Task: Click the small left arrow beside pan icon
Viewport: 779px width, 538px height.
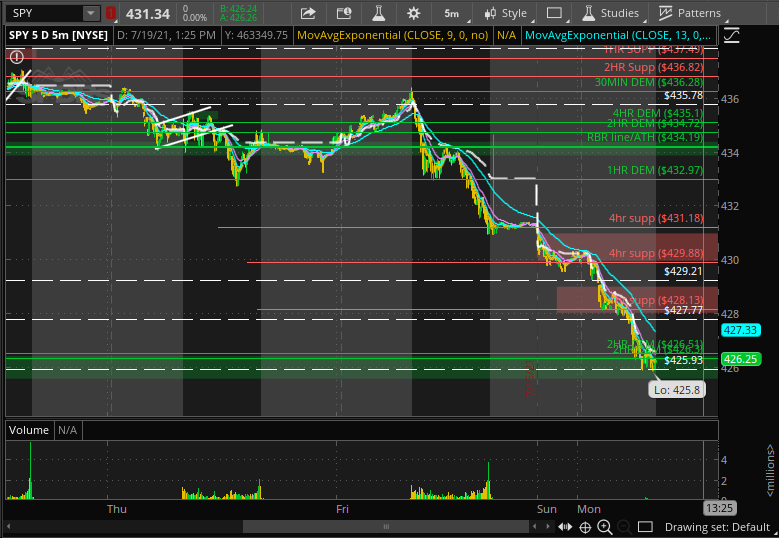Action: [535, 527]
